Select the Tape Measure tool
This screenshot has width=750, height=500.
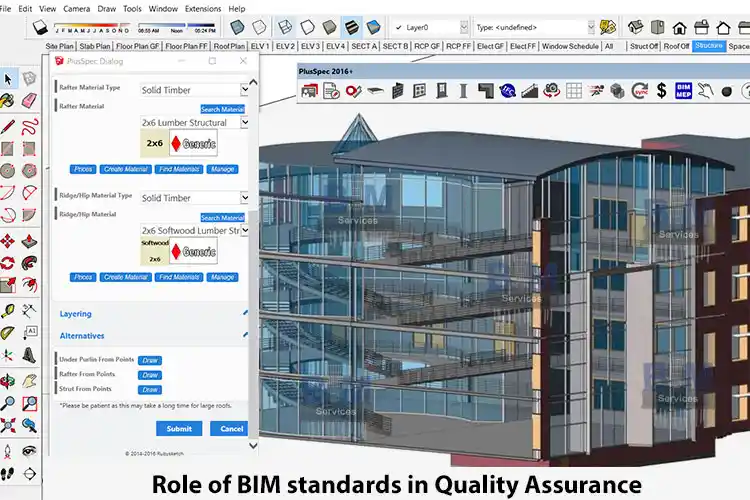coord(8,311)
